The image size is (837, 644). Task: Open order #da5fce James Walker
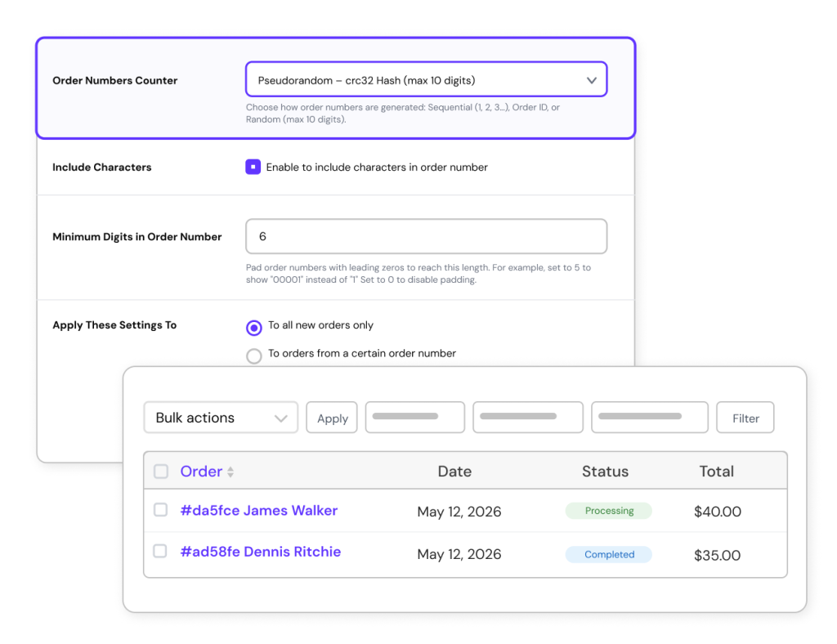pyautogui.click(x=259, y=511)
